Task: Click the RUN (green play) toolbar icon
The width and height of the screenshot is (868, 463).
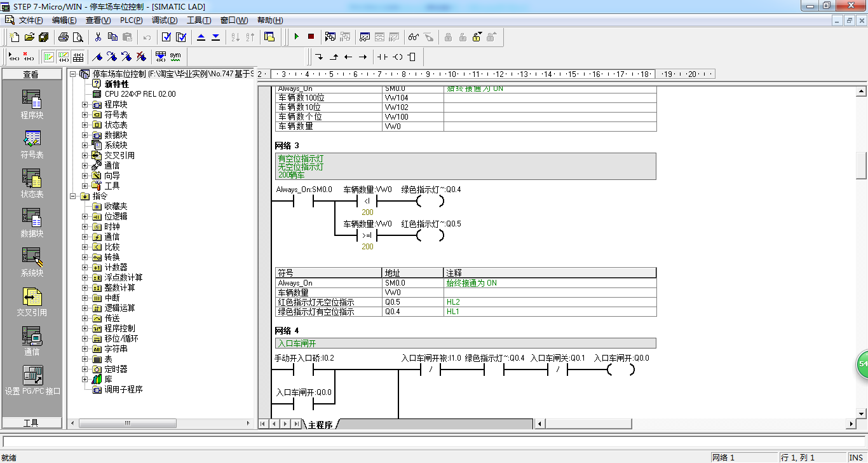Action: point(296,37)
